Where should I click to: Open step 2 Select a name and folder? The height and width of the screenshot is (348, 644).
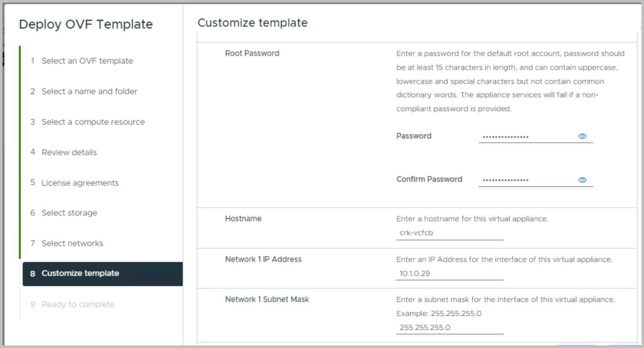[89, 92]
